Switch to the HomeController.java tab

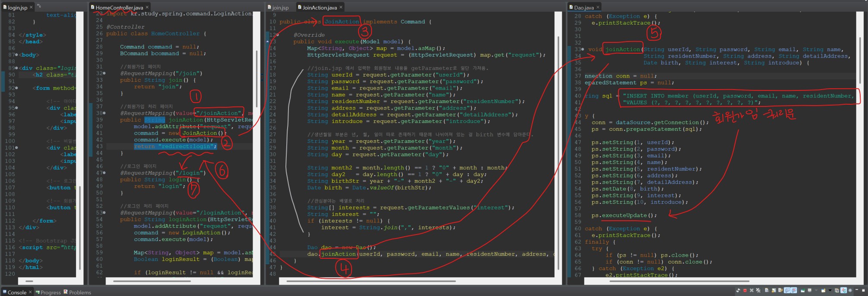click(119, 7)
